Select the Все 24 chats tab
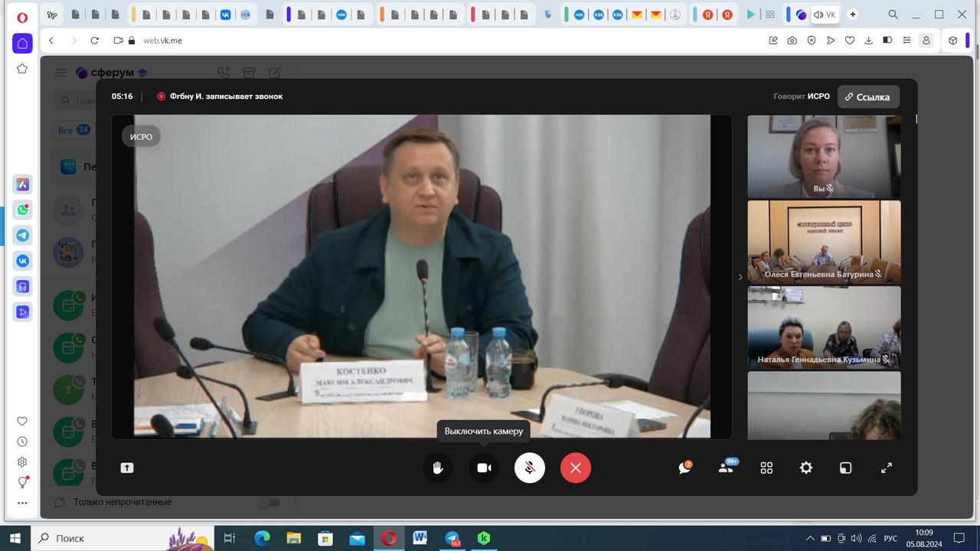Screen dimensions: 980x551 pyautogui.click(x=73, y=130)
